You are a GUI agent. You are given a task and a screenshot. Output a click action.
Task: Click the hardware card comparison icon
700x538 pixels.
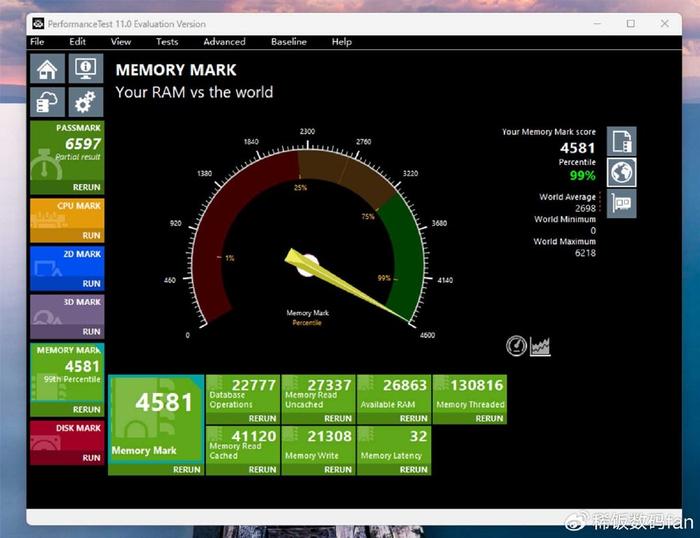pos(621,204)
